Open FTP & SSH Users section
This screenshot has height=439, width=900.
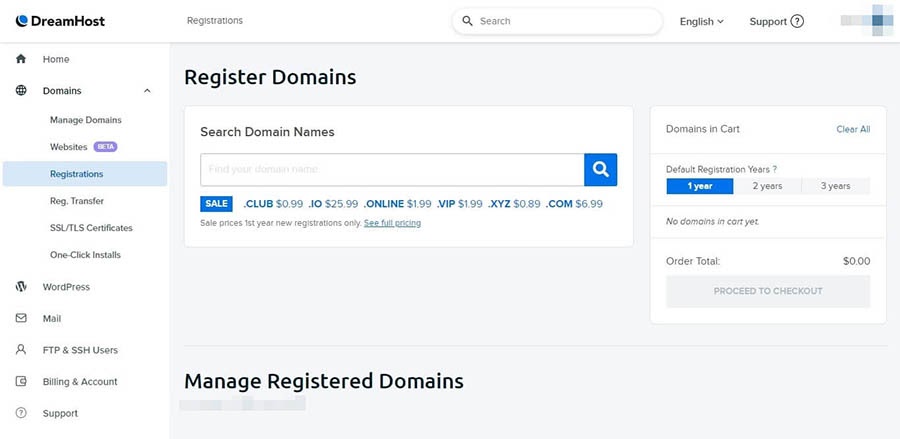click(80, 349)
